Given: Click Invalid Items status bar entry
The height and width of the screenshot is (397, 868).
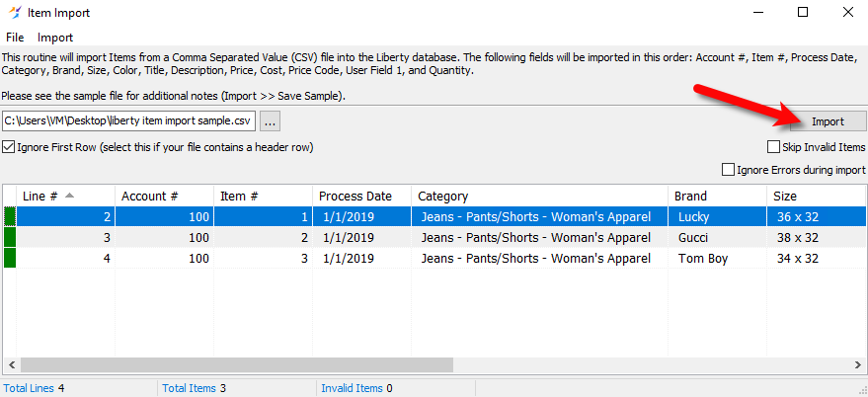Looking at the screenshot, I should coord(357,388).
